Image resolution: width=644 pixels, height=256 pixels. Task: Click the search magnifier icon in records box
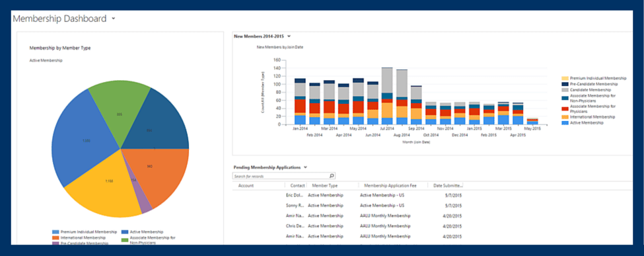(x=332, y=176)
